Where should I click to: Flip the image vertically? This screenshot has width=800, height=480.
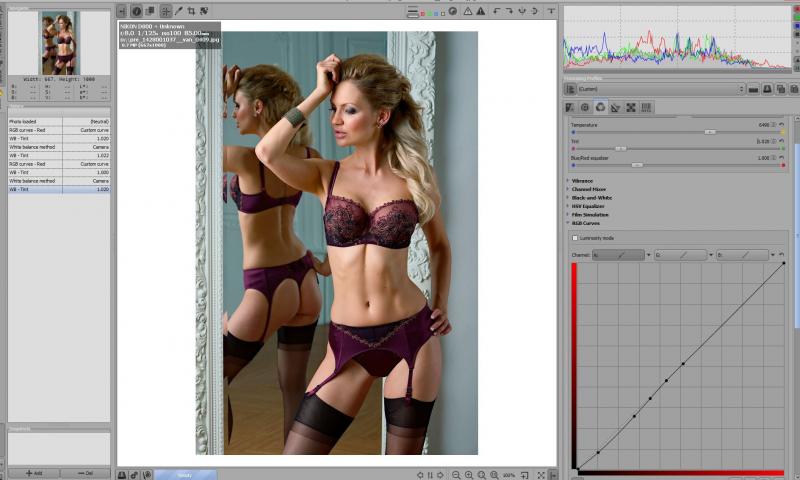coord(535,11)
